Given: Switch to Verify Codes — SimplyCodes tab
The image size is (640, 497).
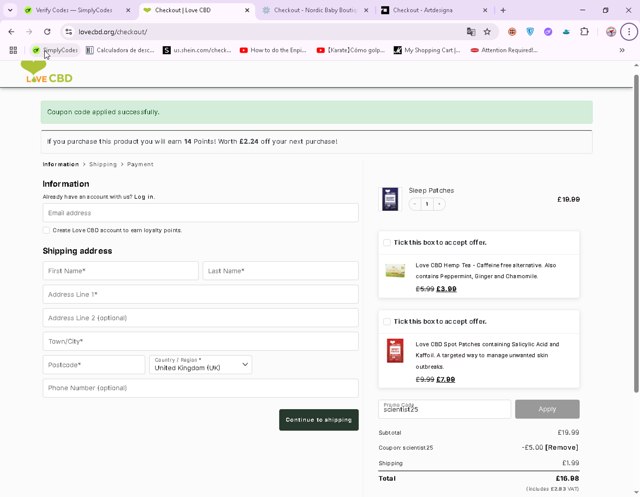Looking at the screenshot, I should click(73, 10).
